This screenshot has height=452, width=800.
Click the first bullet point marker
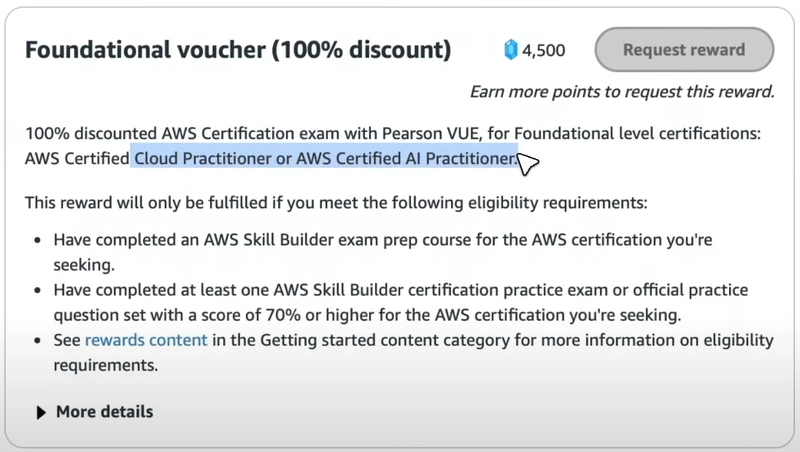37,241
